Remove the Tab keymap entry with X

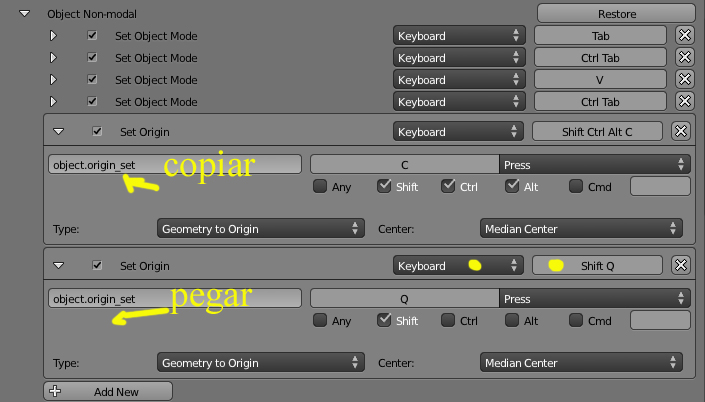[x=684, y=35]
